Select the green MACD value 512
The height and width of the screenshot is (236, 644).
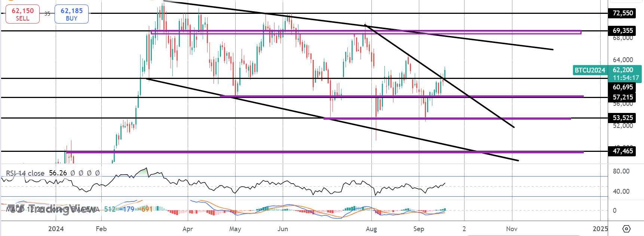click(x=110, y=209)
